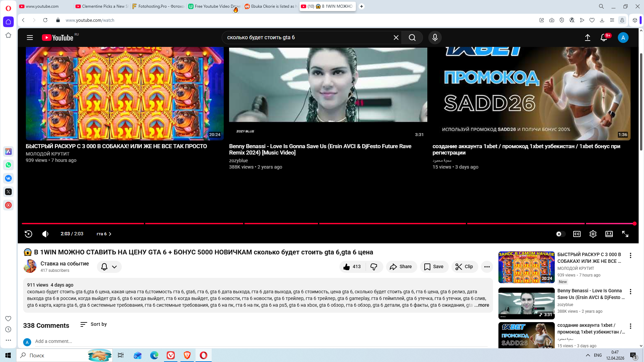Click the Share button
Screen dimensions: 644x362
401,267
